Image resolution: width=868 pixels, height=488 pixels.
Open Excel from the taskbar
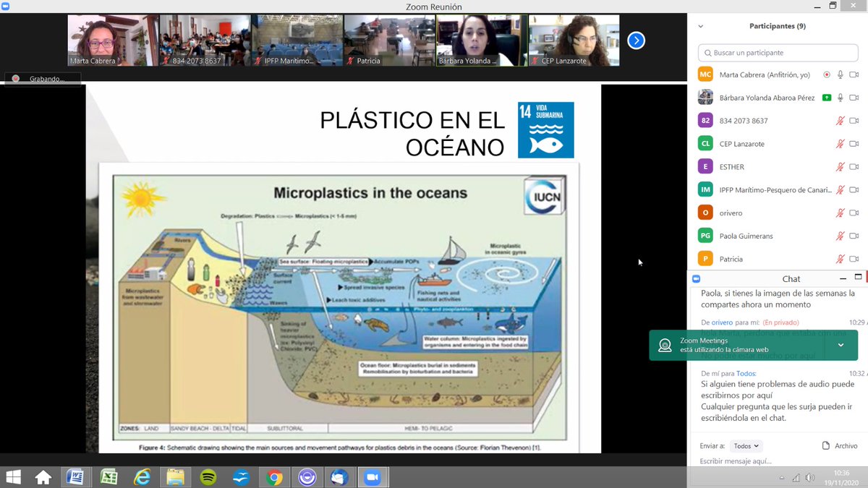[x=109, y=477]
